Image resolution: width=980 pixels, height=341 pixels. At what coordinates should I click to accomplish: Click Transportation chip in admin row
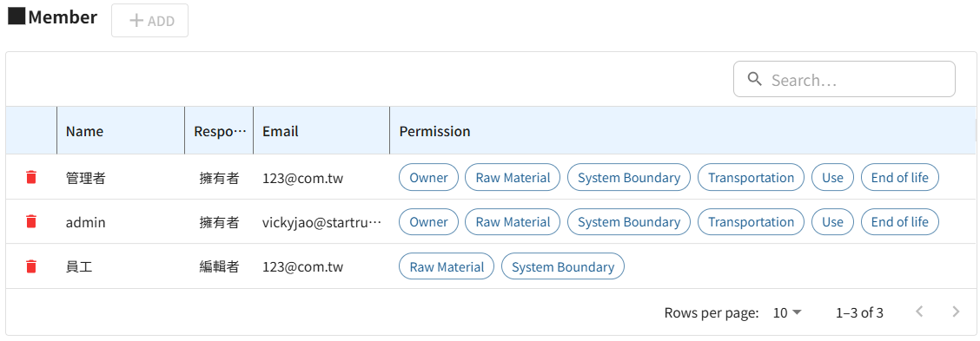(x=752, y=222)
